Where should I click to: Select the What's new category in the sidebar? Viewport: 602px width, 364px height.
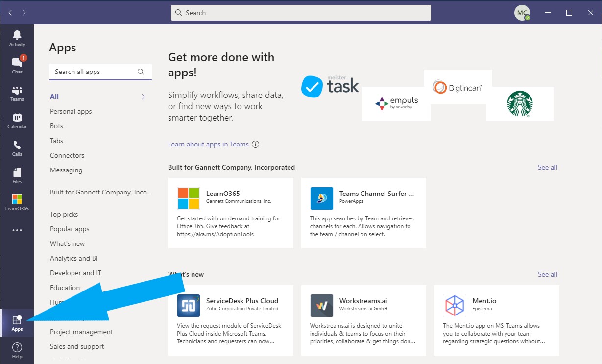67,243
